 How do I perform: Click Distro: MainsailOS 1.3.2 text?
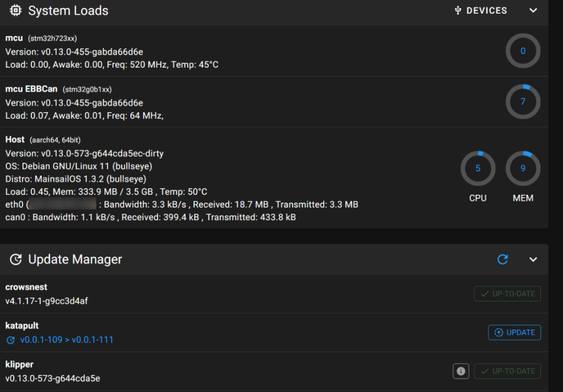pyautogui.click(x=76, y=179)
